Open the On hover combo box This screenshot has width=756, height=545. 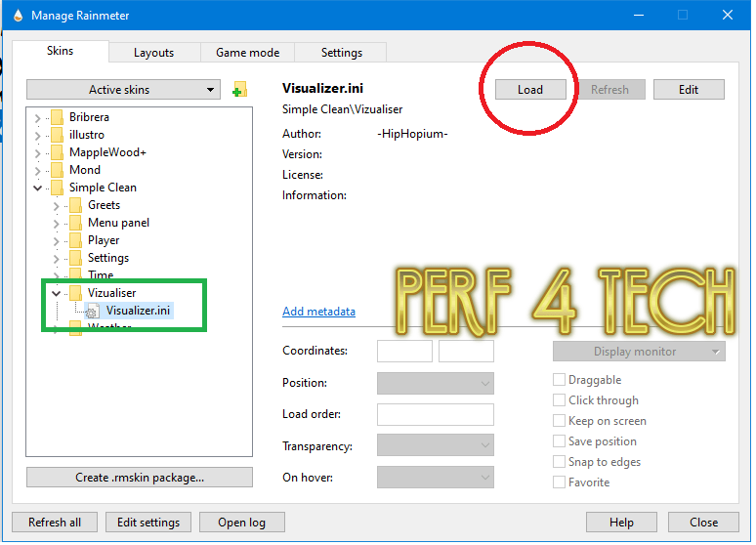click(x=436, y=477)
